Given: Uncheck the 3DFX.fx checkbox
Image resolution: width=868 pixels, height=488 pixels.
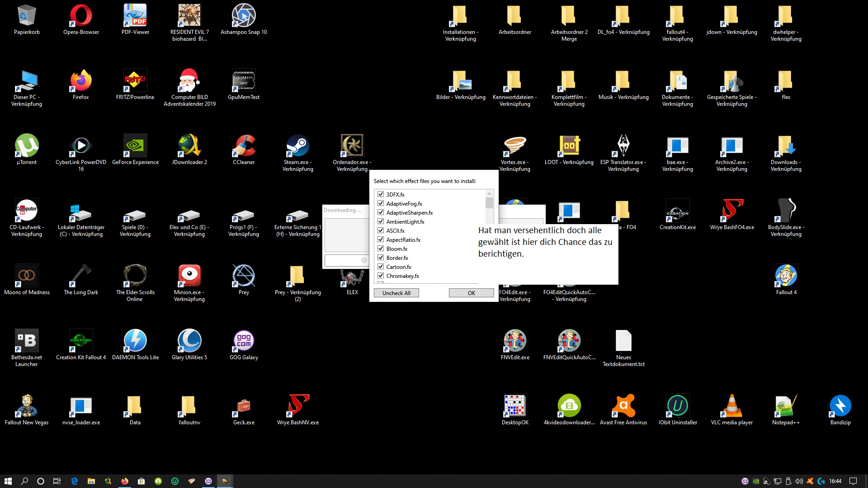Looking at the screenshot, I should click(x=381, y=194).
